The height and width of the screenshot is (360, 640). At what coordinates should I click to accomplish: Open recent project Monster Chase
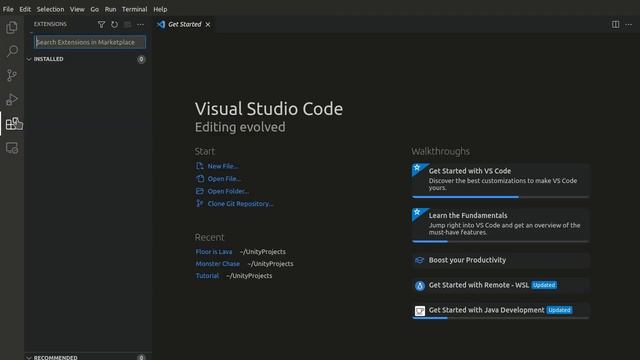coord(218,264)
